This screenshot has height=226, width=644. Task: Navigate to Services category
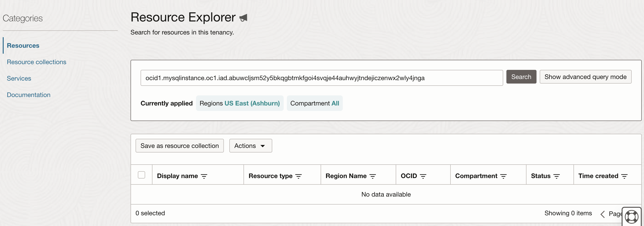(x=19, y=78)
